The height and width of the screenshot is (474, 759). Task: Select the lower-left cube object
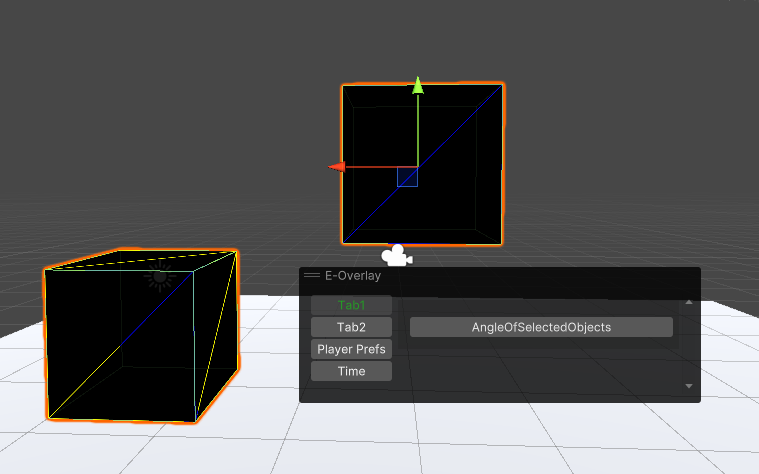tap(141, 336)
